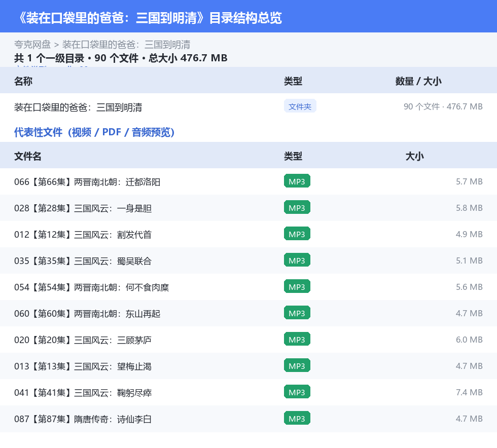Select file 041 鞠躬尽瘁
Screen dimensions: 497x448
(248, 392)
